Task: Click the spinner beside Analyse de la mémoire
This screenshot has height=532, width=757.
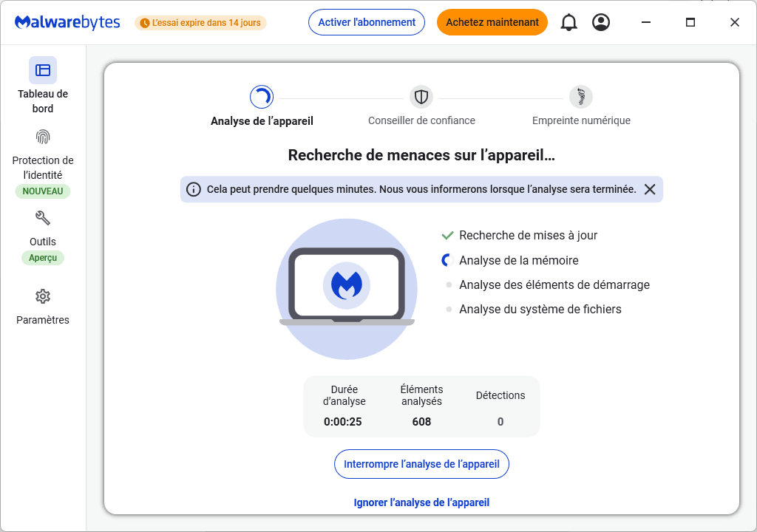Action: coord(447,260)
